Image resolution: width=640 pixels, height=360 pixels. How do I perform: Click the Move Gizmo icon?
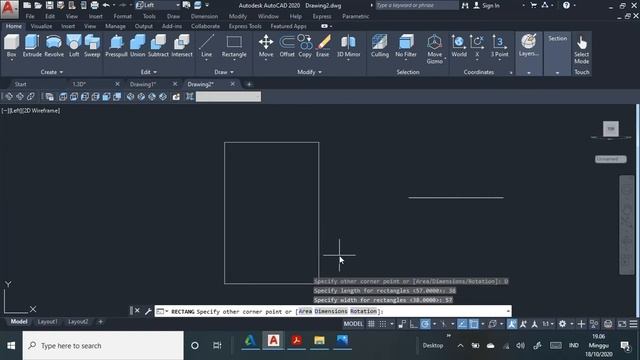pos(434,49)
